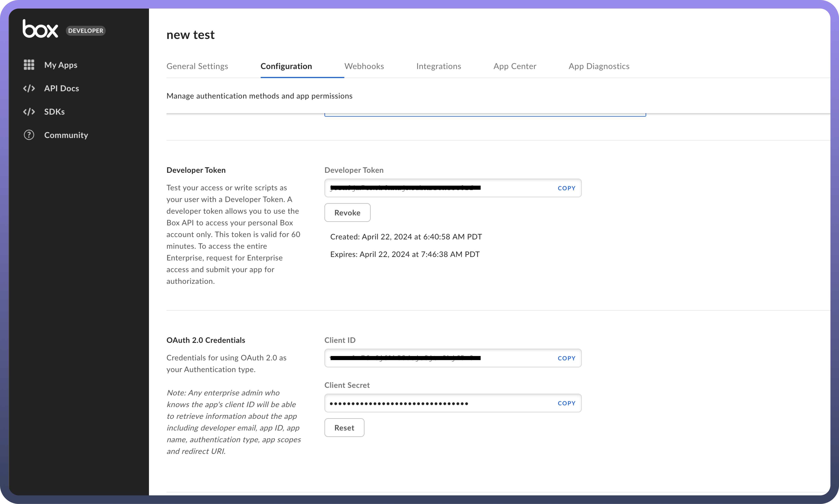Switch to the Webhooks tab

click(364, 66)
